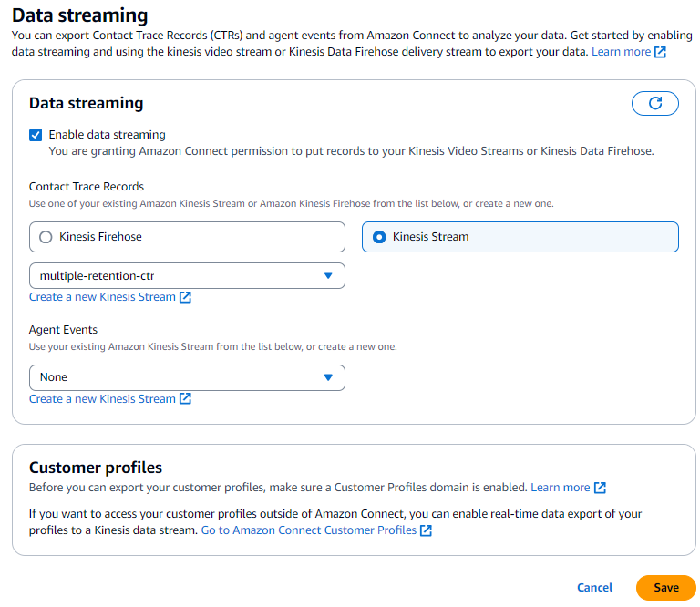The width and height of the screenshot is (700, 607).
Task: Click external link icon after Contact Trace Records create link
Action: (186, 297)
